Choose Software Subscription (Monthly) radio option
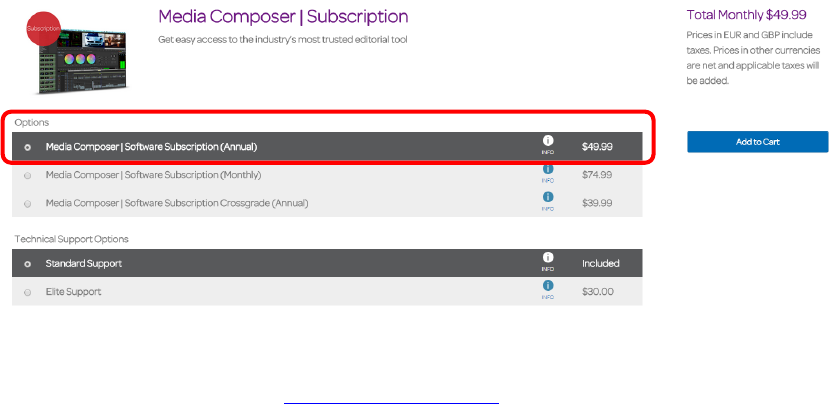This screenshot has width=832, height=404. pos(27,175)
